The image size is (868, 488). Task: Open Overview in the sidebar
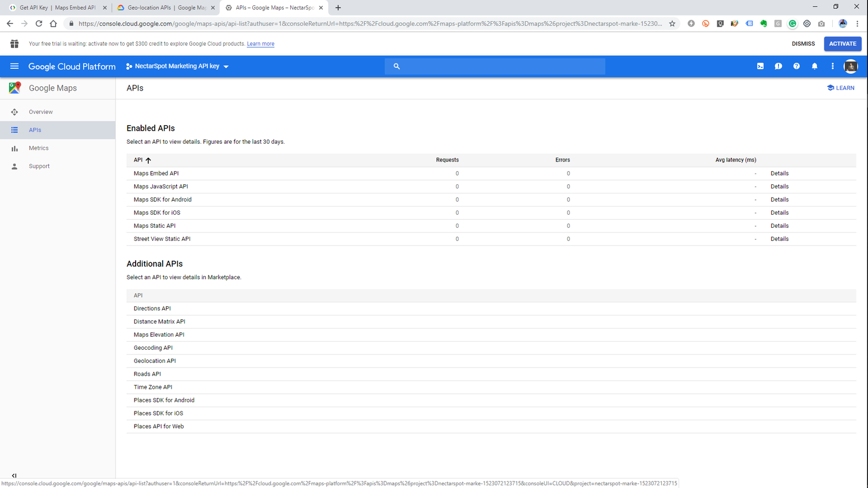tap(41, 112)
